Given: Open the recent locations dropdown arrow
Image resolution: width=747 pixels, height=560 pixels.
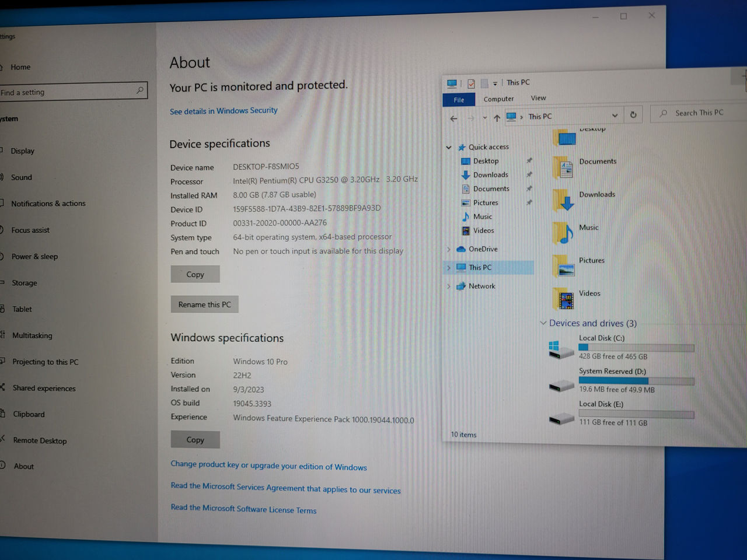Looking at the screenshot, I should coord(484,118).
